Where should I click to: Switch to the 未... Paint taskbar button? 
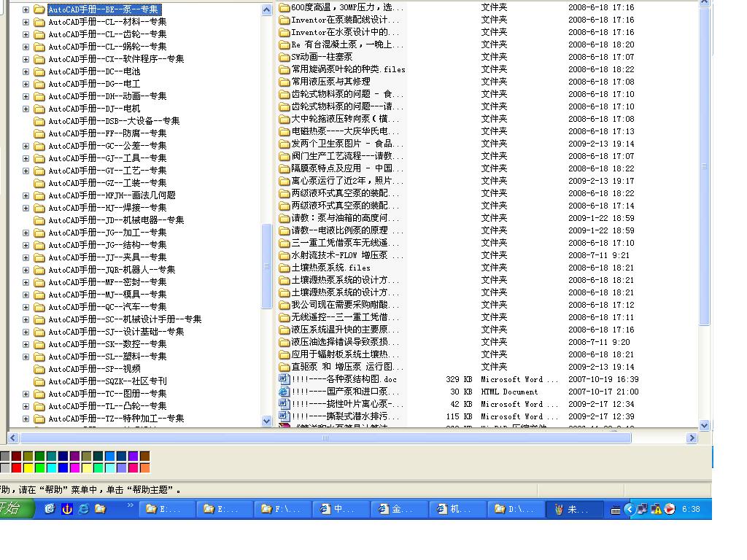pyautogui.click(x=573, y=509)
